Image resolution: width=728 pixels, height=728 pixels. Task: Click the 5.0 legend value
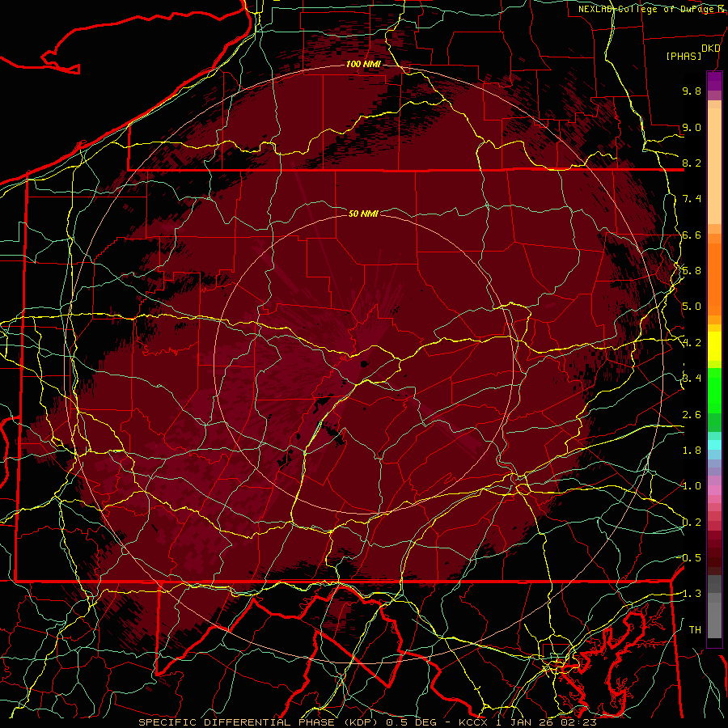[x=692, y=307]
